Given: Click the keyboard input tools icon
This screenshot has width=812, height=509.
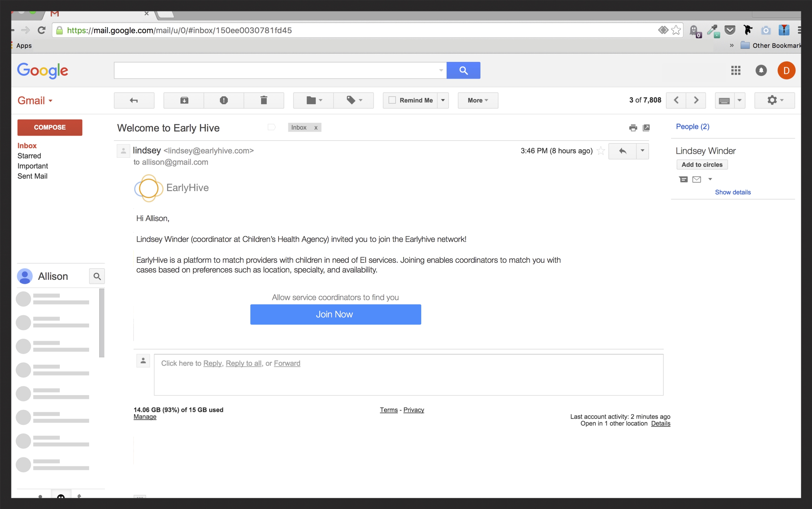Looking at the screenshot, I should pos(724,100).
